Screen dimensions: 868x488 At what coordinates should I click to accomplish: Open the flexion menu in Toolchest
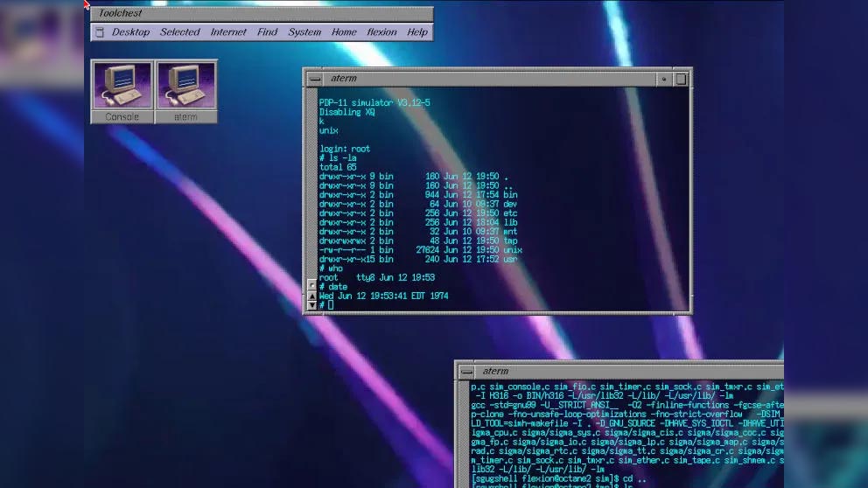click(x=381, y=32)
